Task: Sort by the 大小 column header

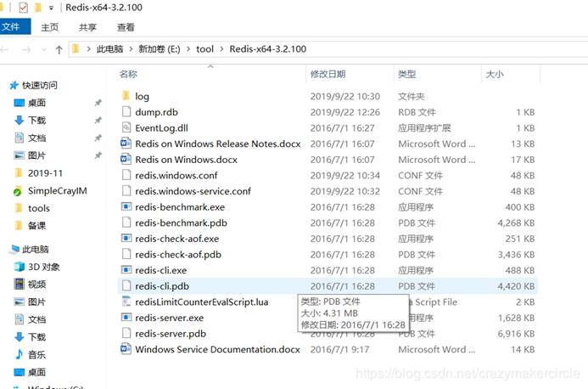Action: tap(495, 74)
